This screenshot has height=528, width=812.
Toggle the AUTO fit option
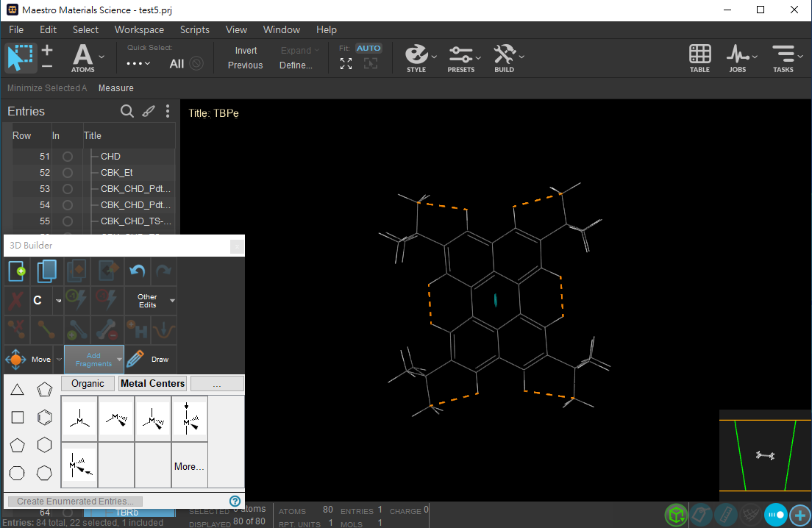click(x=368, y=48)
